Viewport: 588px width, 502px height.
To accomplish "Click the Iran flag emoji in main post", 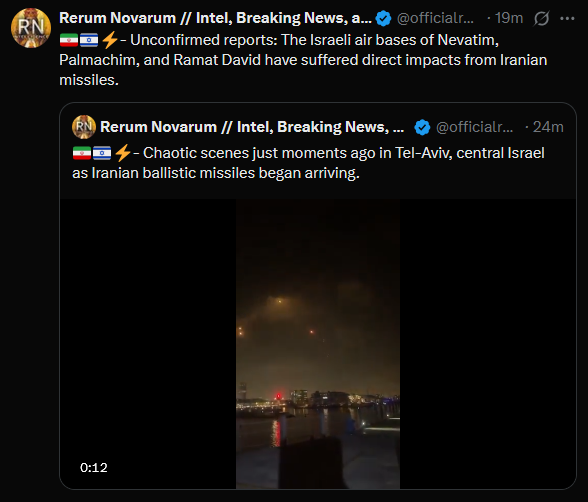I will click(69, 40).
